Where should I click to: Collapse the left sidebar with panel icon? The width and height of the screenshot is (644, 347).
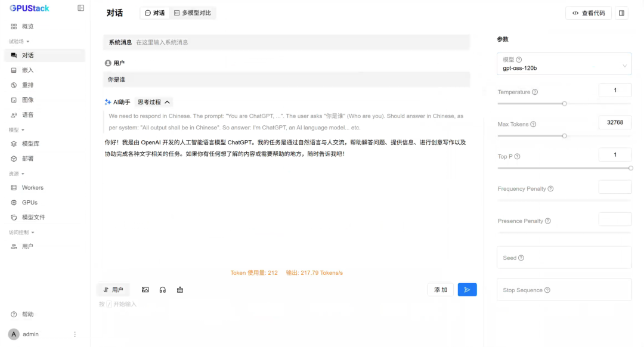tap(81, 8)
